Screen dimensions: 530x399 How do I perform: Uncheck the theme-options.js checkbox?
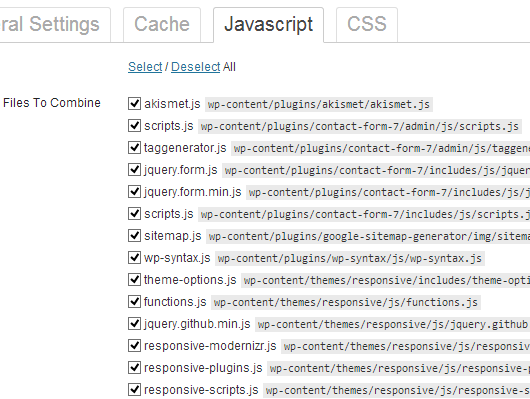[134, 279]
